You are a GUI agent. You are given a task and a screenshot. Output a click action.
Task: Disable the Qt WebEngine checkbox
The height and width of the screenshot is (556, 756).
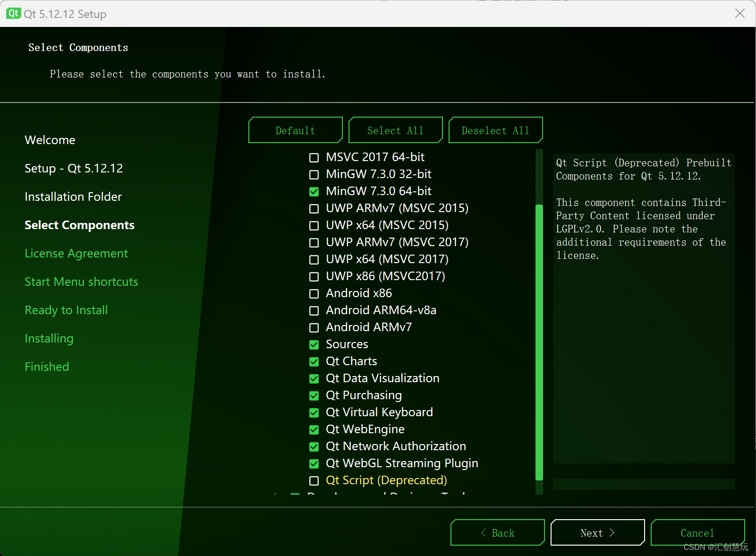314,429
